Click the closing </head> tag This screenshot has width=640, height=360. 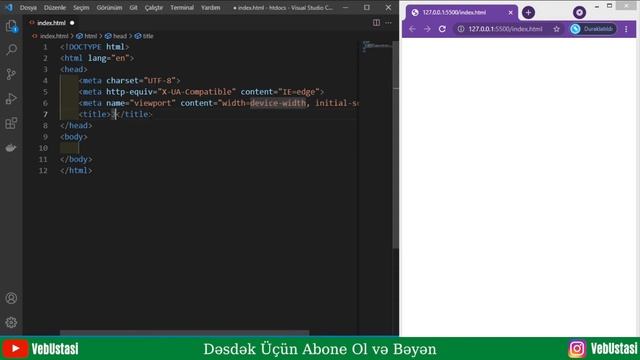(76, 125)
